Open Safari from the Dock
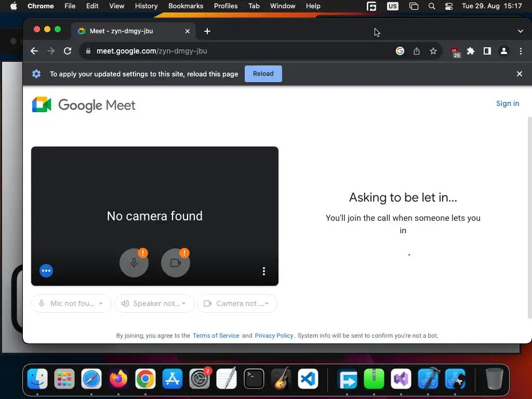This screenshot has height=399, width=532. tap(91, 379)
